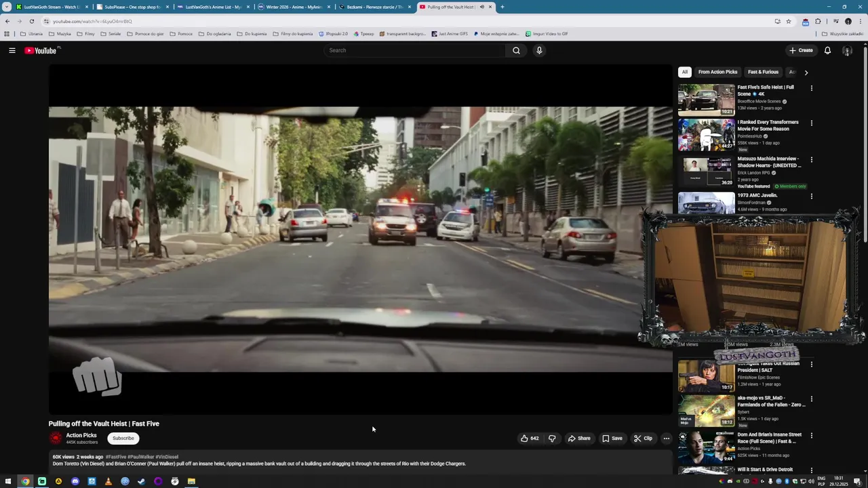This screenshot has width=868, height=488.
Task: Mute the Pulling off the Vault Heist tab
Action: point(481,7)
